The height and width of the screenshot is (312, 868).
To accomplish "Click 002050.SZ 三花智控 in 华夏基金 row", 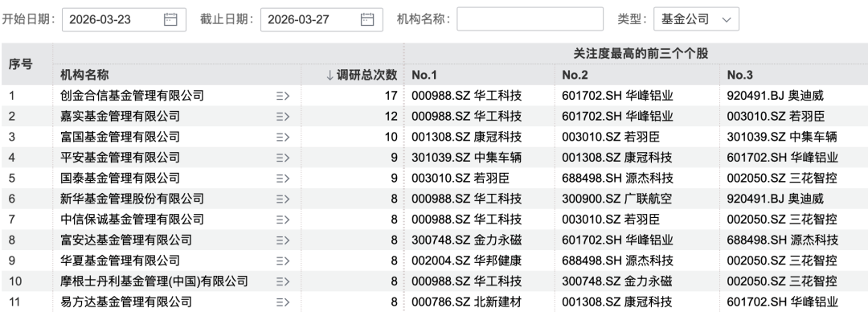I will [x=782, y=261].
